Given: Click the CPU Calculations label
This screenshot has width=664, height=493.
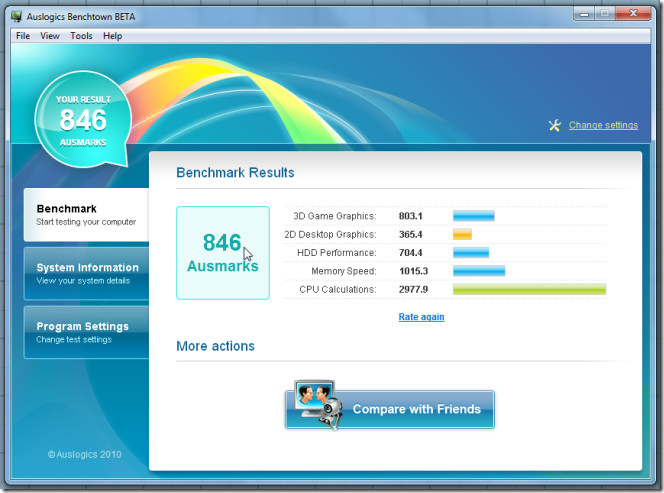Looking at the screenshot, I should pyautogui.click(x=338, y=289).
